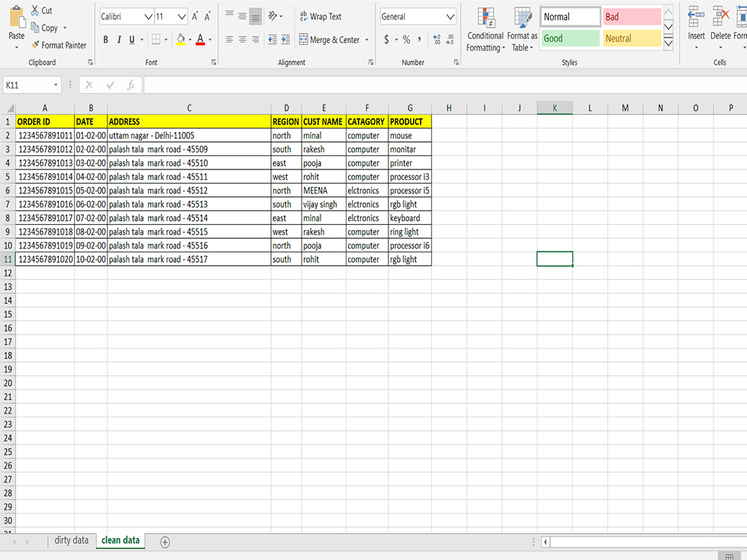The width and height of the screenshot is (747, 560).
Task: Select cell with uttam nagar - Delhi-11005
Action: click(x=189, y=135)
